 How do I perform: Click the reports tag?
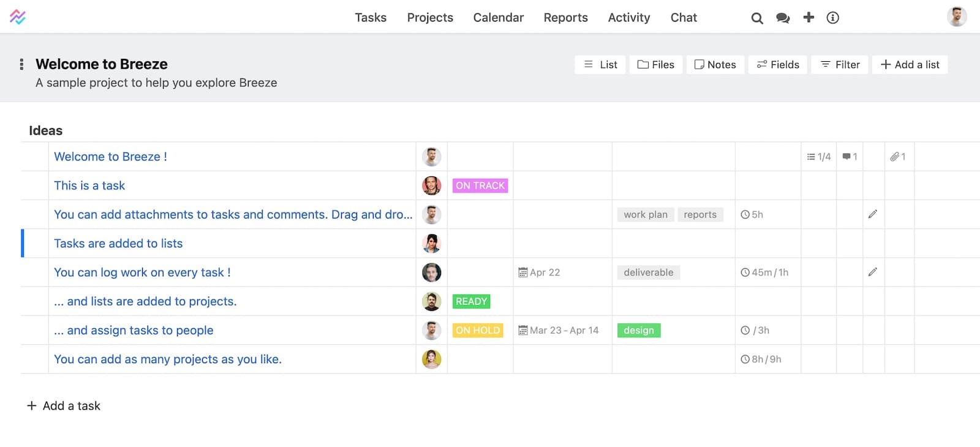pos(700,215)
